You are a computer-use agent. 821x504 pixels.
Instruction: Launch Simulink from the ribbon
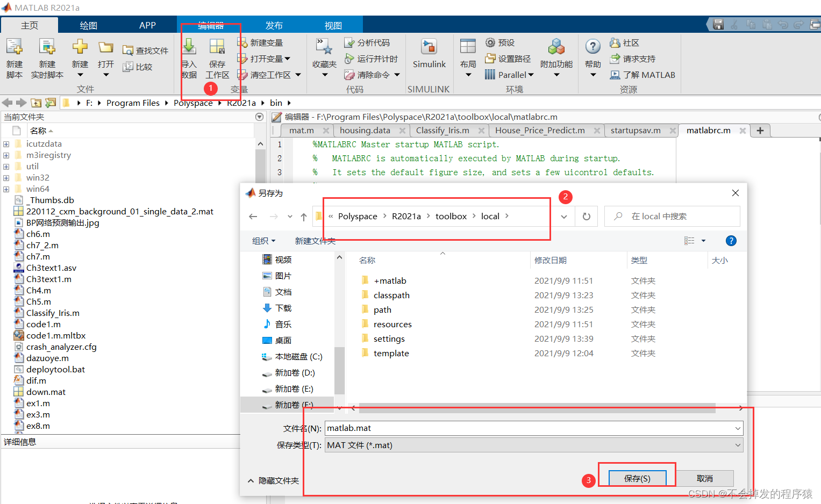click(x=429, y=56)
